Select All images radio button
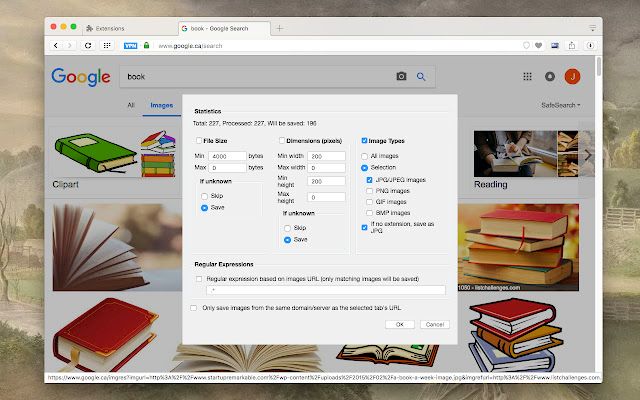 364,156
